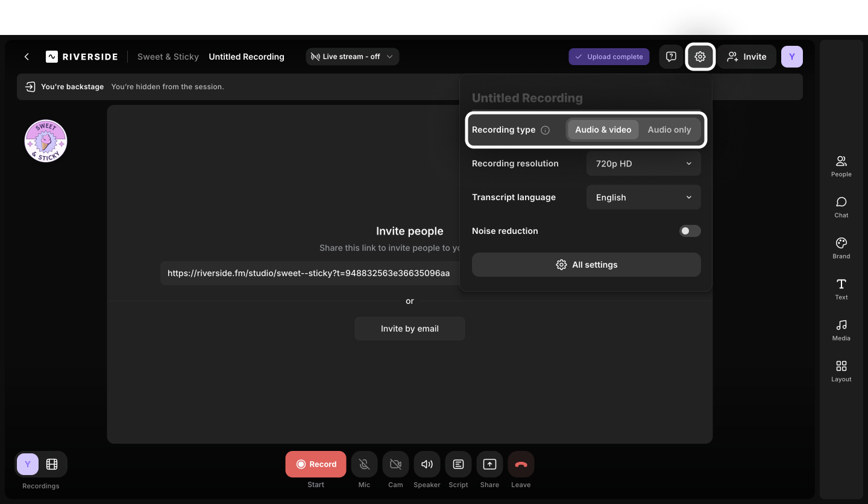Screen dimensions: 868x504
Task: Select Audio only recording type
Action: pyautogui.click(x=669, y=130)
